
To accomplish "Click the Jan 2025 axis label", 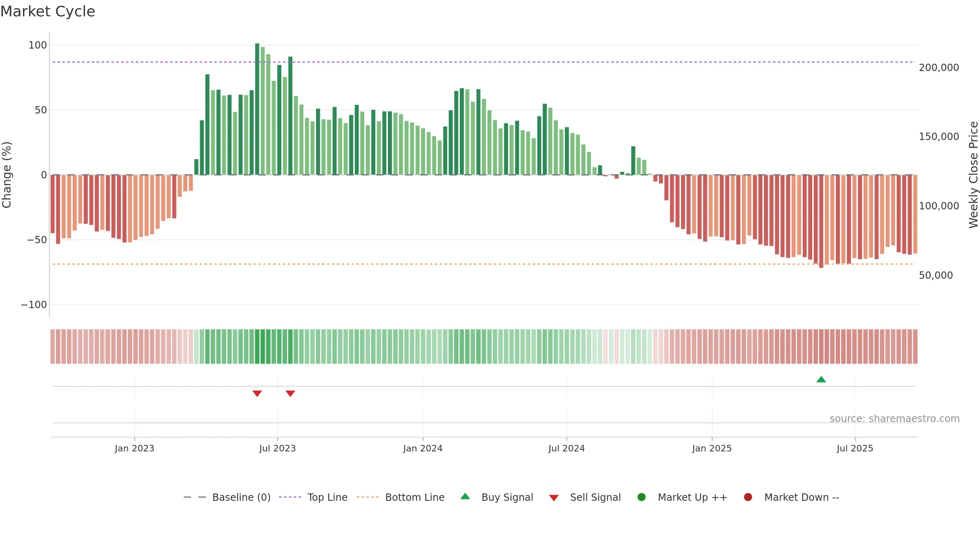I will tap(712, 448).
